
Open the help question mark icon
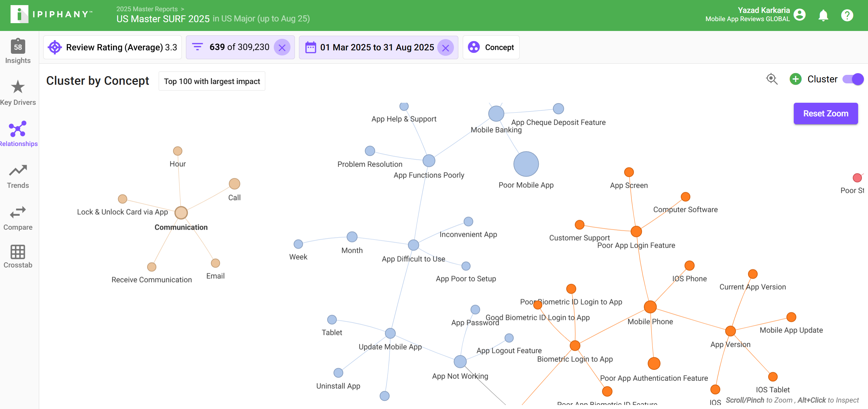click(x=847, y=15)
